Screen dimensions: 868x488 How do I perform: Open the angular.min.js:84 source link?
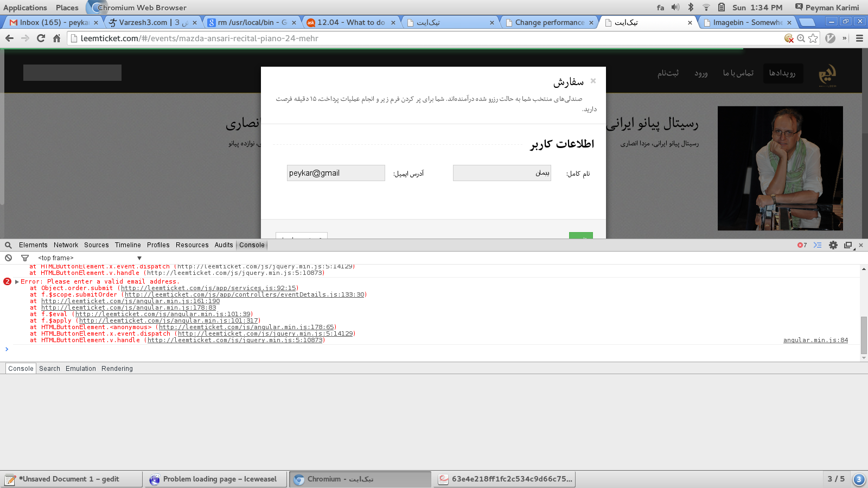[x=815, y=340]
